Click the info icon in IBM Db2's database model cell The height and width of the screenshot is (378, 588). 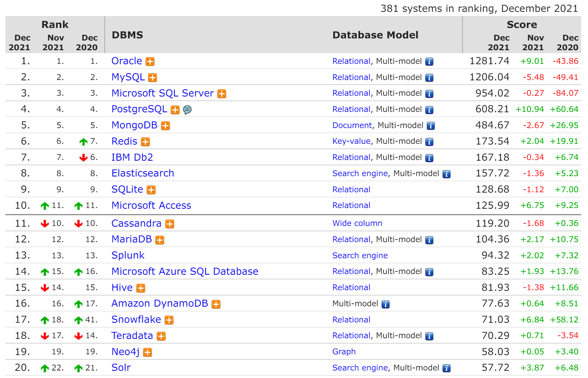click(429, 158)
